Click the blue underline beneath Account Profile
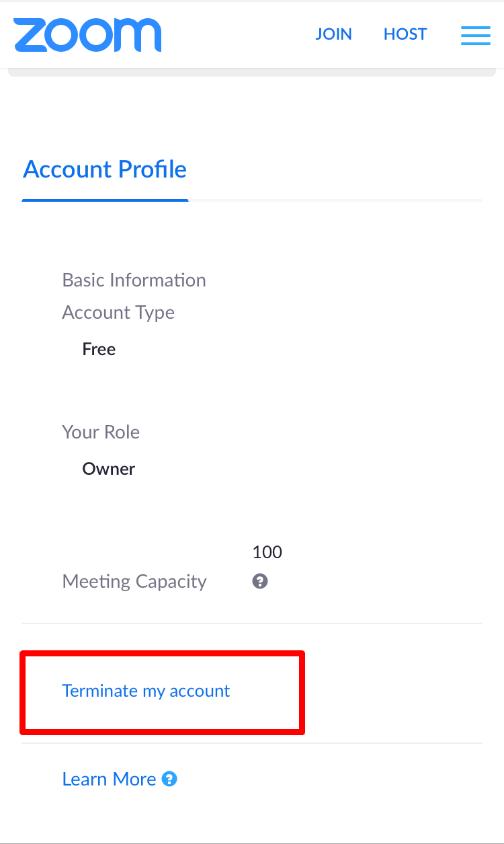 (105, 200)
